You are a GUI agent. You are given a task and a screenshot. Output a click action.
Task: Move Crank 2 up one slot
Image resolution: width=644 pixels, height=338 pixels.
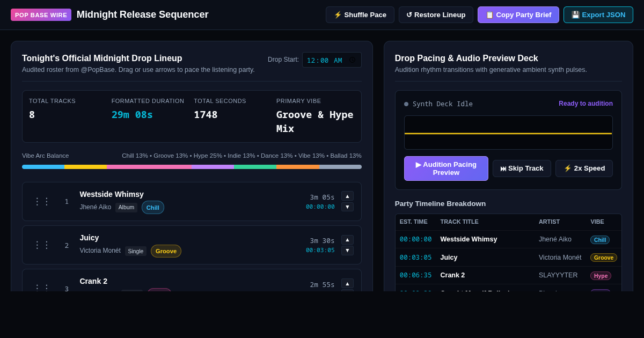pyautogui.click(x=347, y=283)
